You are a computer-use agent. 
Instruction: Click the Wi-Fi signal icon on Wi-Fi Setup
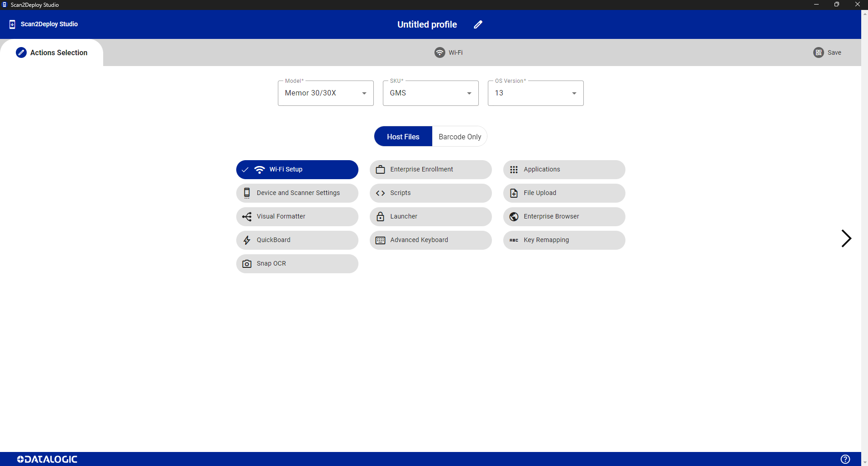point(259,170)
